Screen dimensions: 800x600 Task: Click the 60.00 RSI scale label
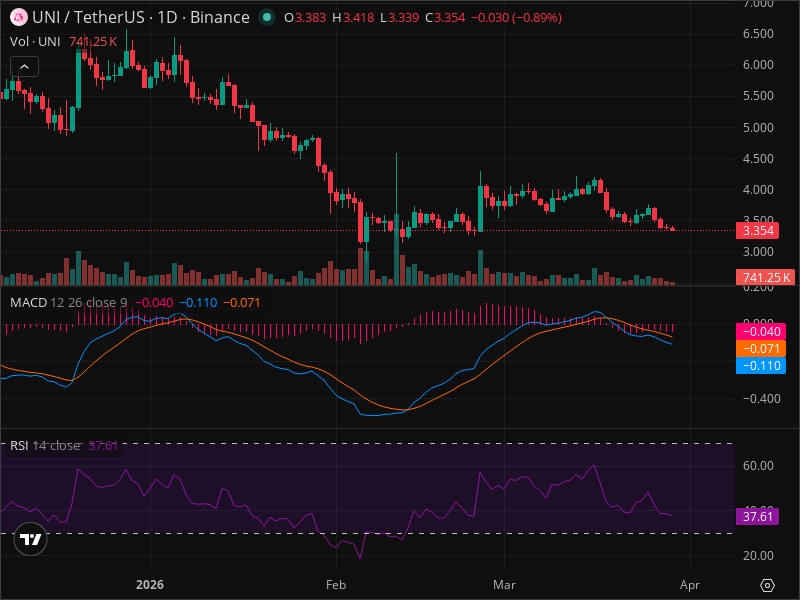[758, 465]
